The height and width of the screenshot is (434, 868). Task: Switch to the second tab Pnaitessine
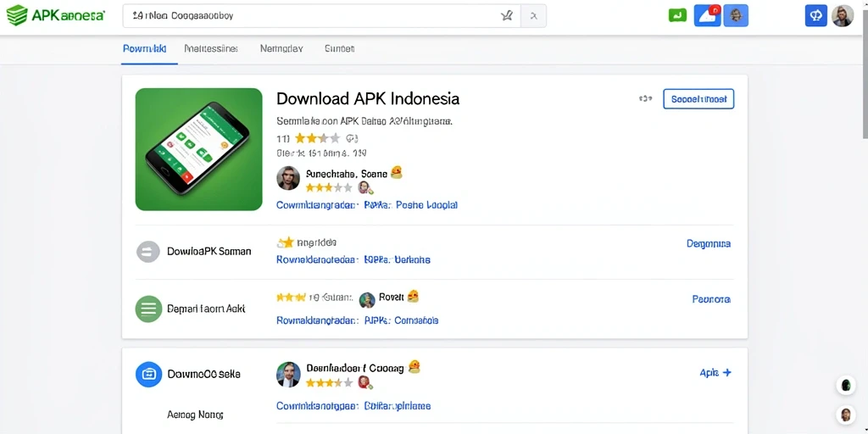click(x=211, y=48)
